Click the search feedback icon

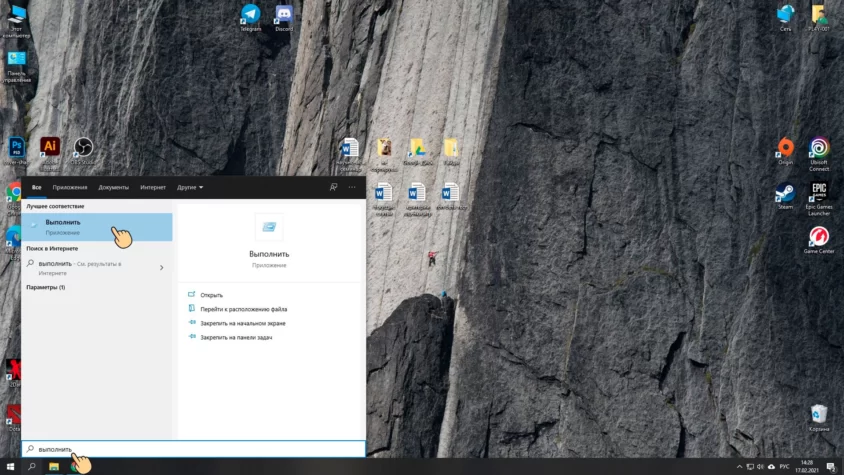[333, 187]
